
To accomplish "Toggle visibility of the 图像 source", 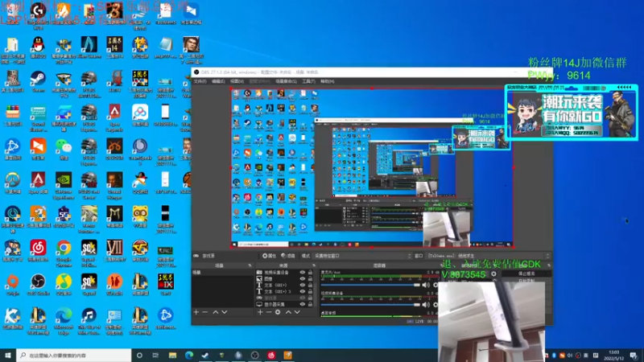I will (303, 278).
